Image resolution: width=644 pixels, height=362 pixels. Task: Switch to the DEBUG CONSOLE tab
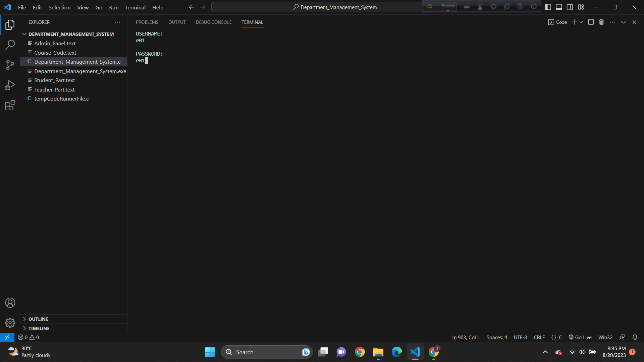click(213, 22)
